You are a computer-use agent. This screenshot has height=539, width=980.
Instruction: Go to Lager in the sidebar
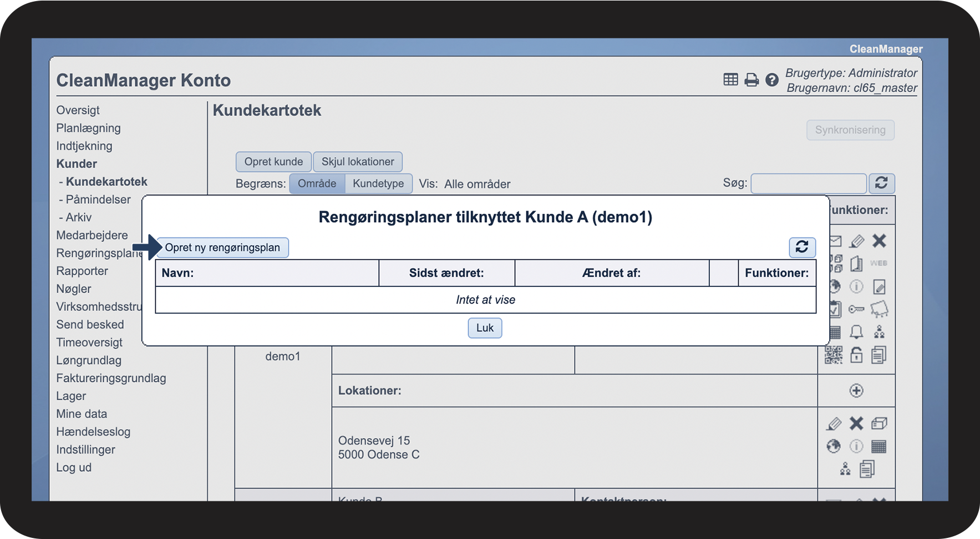[x=71, y=396]
